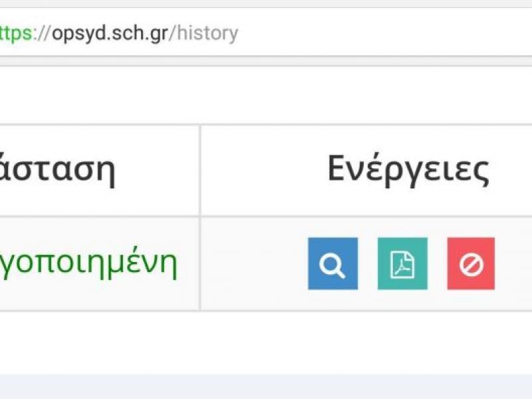Download the PDF from the teal button
The height and width of the screenshot is (399, 532).
coord(404,263)
